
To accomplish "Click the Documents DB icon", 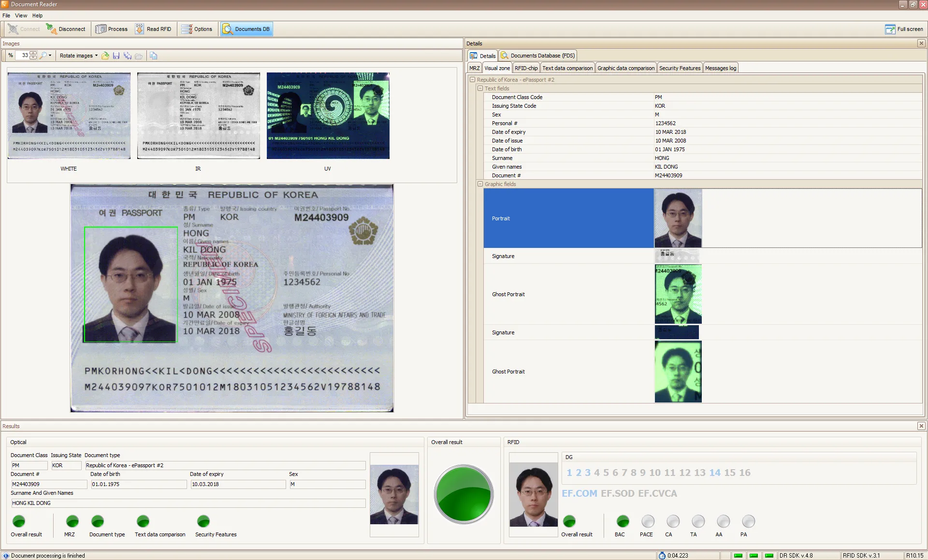I will 228,29.
